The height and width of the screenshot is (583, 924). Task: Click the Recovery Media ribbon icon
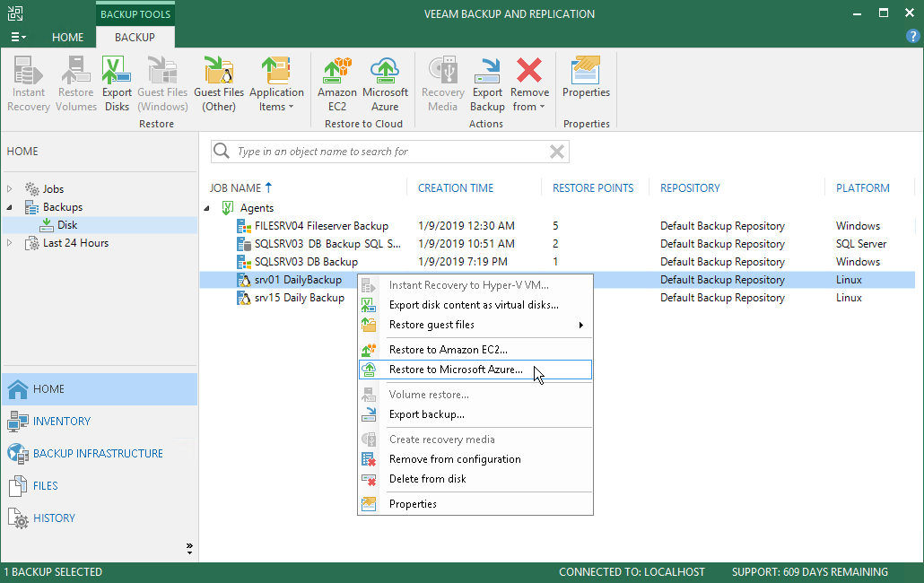click(x=442, y=83)
